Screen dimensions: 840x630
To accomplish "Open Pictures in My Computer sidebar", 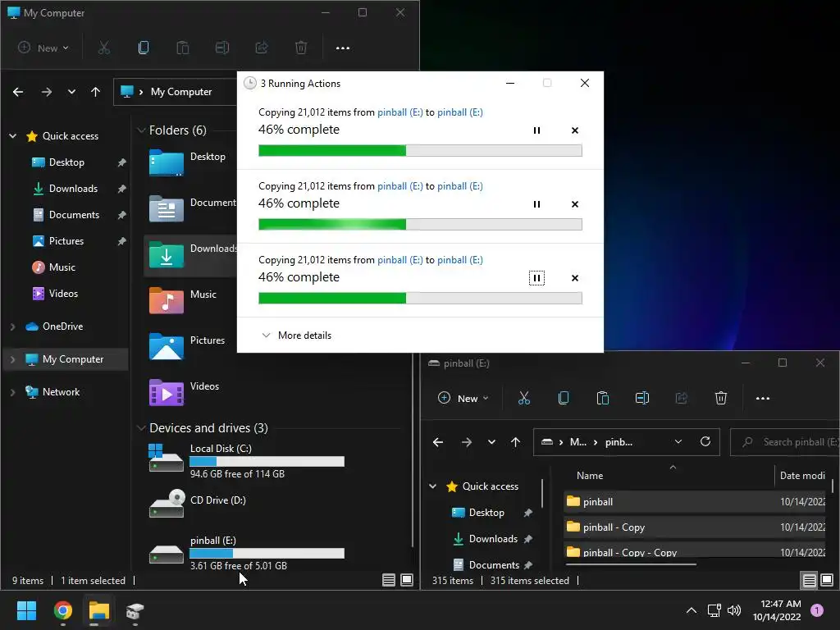I will tap(58, 241).
